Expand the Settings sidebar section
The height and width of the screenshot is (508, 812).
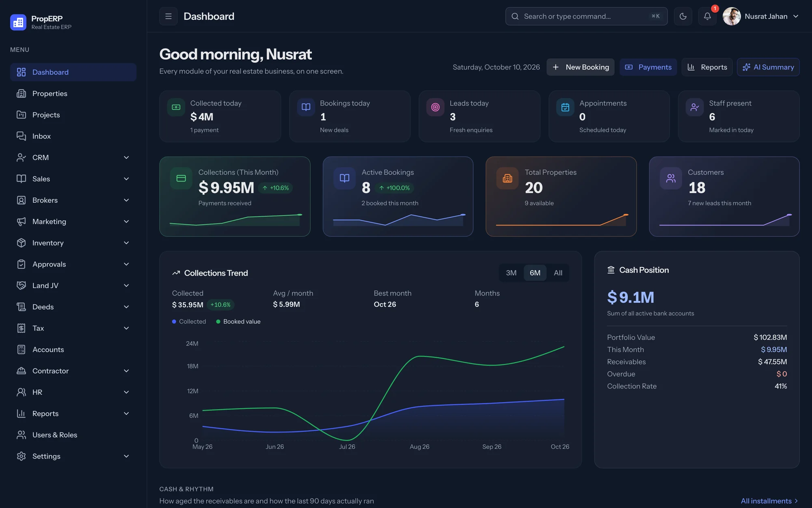tap(73, 456)
